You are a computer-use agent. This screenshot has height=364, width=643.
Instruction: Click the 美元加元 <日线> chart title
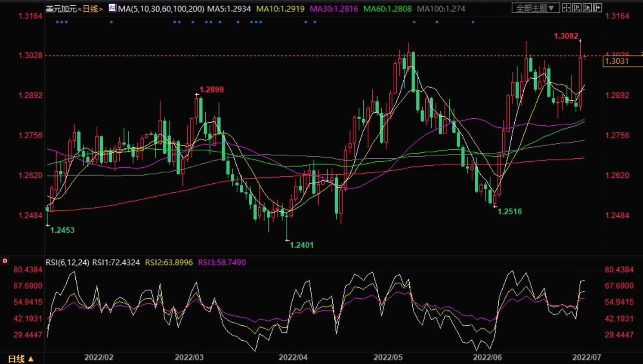coord(74,9)
